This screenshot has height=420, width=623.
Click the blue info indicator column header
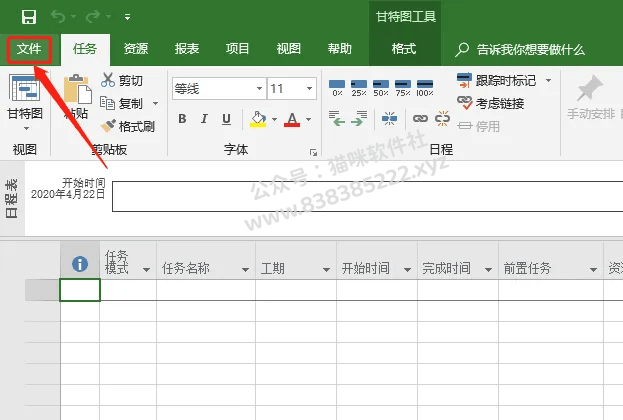80,264
